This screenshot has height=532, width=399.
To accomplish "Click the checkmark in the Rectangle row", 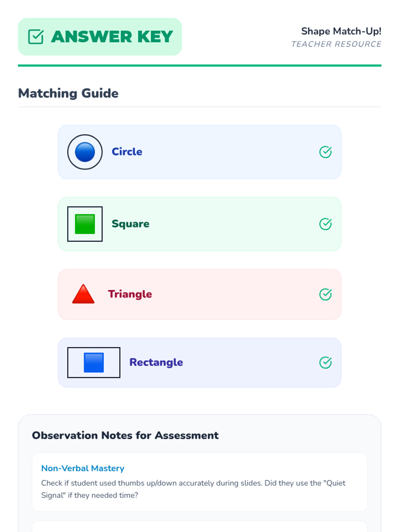I will (326, 362).
